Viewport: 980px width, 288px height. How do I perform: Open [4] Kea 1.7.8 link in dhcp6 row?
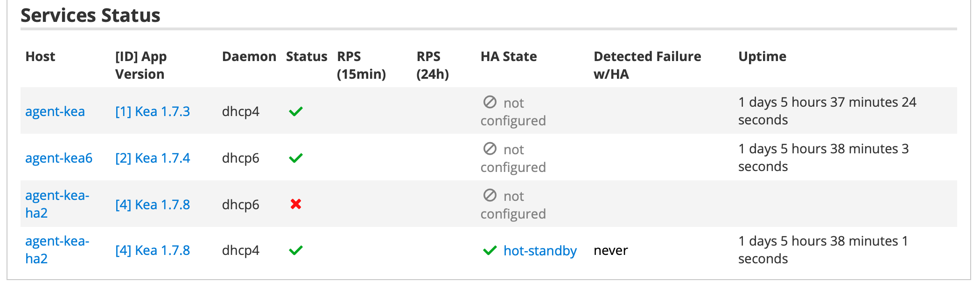[153, 205]
